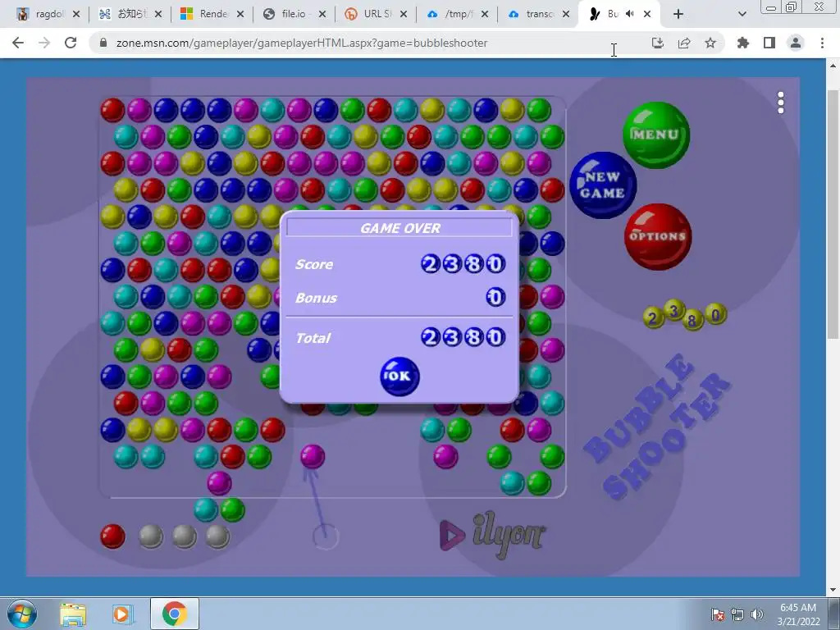Open the Extensions puzzle icon

point(743,43)
